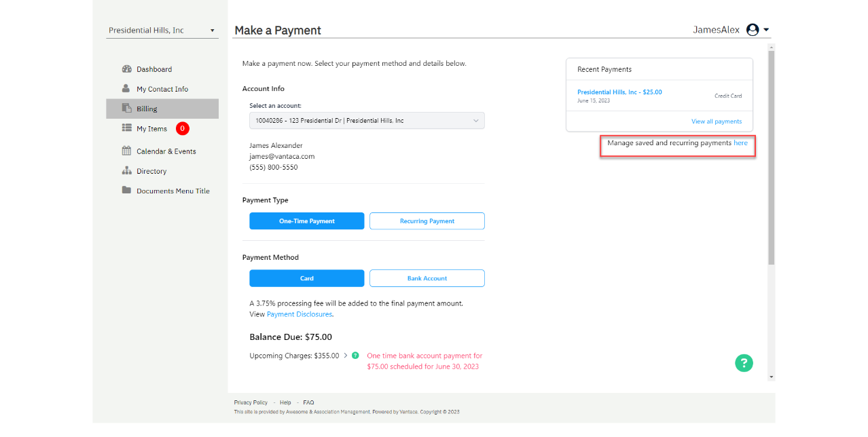Click the user avatar next to JamesAlex

pos(752,29)
